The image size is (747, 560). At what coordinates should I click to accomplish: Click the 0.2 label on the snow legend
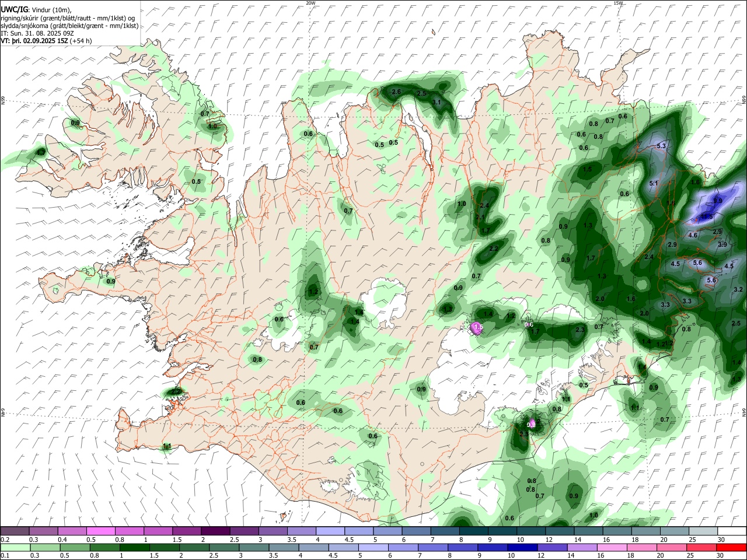(5, 540)
